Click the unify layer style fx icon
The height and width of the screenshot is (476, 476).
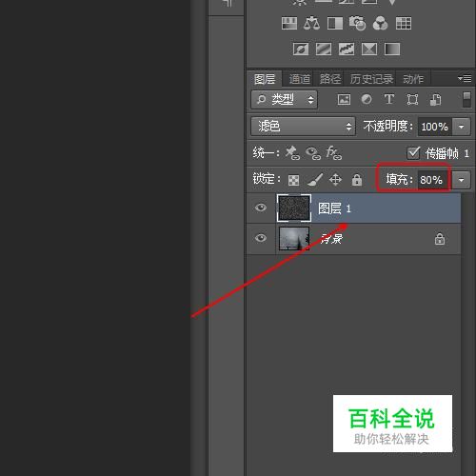click(333, 153)
